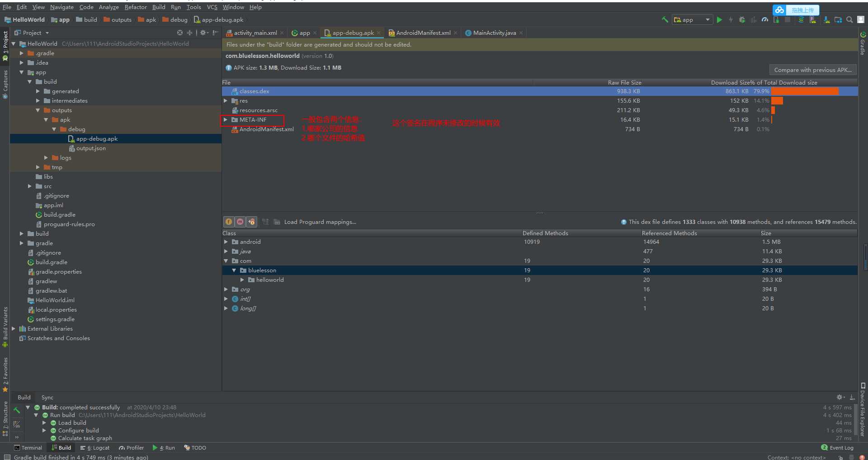Open the SDK Manager download icon

pyautogui.click(x=827, y=19)
